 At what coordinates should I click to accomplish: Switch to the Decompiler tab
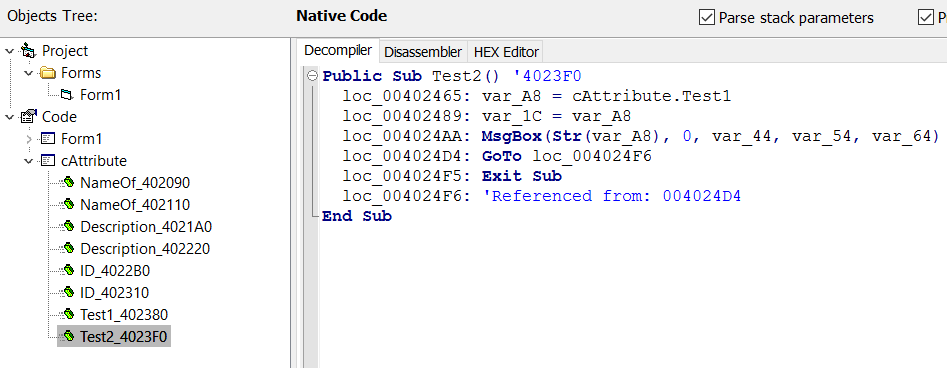(337, 51)
